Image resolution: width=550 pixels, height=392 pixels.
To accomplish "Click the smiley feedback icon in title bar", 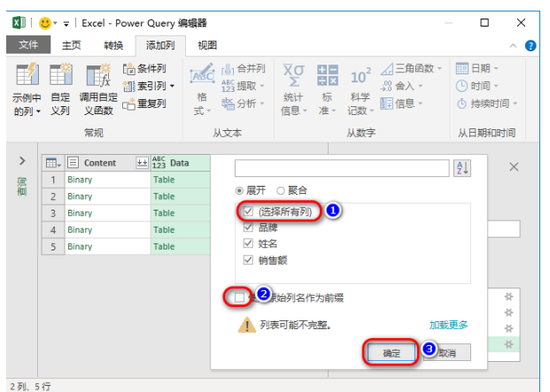I will [45, 23].
